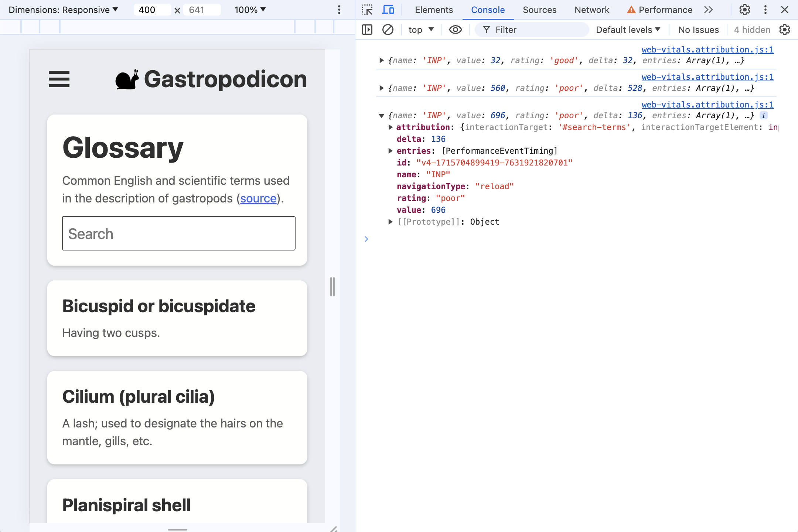Click the device emulation toolbar icon
798x532 pixels.
point(388,10)
